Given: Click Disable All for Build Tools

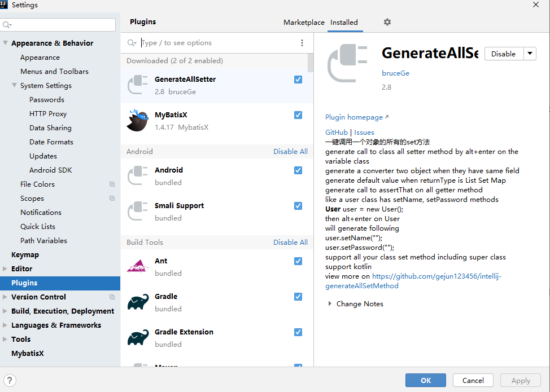Looking at the screenshot, I should tap(290, 242).
